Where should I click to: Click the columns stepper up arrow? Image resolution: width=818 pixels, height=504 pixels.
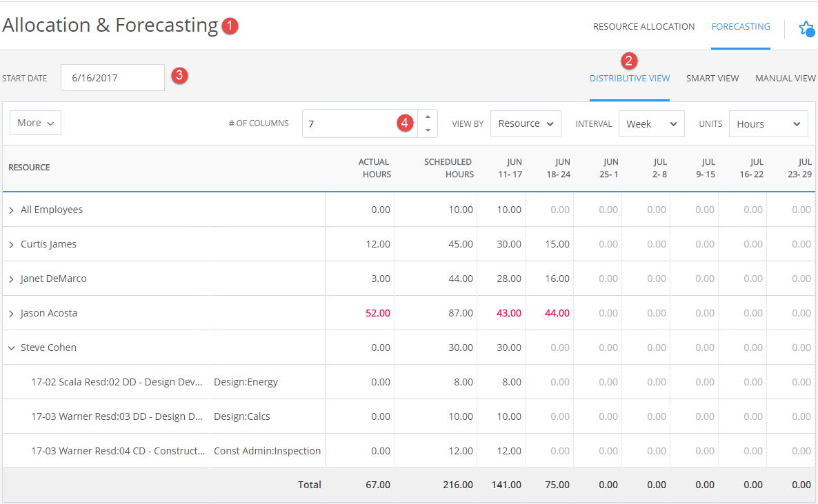[427, 118]
